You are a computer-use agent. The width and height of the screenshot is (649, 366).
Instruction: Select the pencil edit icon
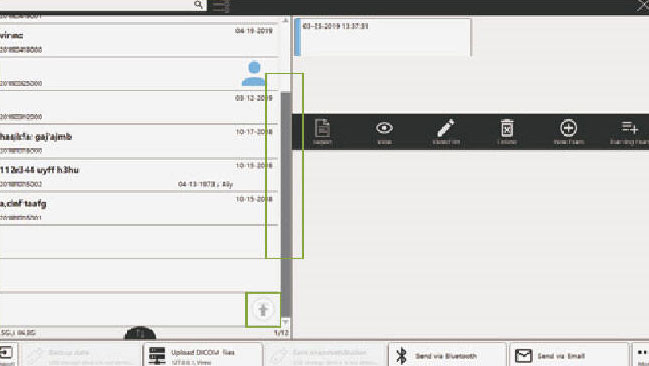[x=446, y=128]
